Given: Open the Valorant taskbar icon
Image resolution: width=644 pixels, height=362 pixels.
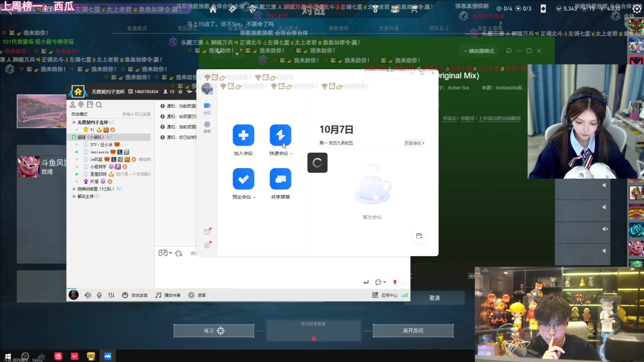Looking at the screenshot, I should pyautogui.click(x=74, y=356).
